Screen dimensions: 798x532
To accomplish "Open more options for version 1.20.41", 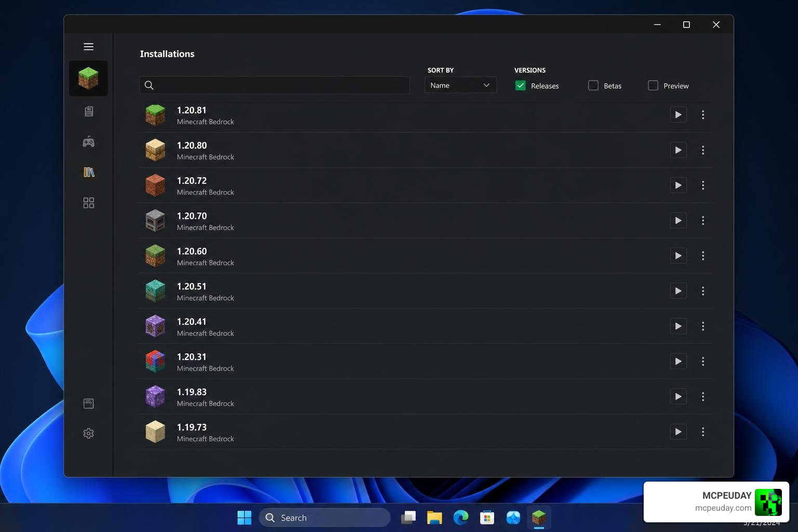I will (x=703, y=326).
